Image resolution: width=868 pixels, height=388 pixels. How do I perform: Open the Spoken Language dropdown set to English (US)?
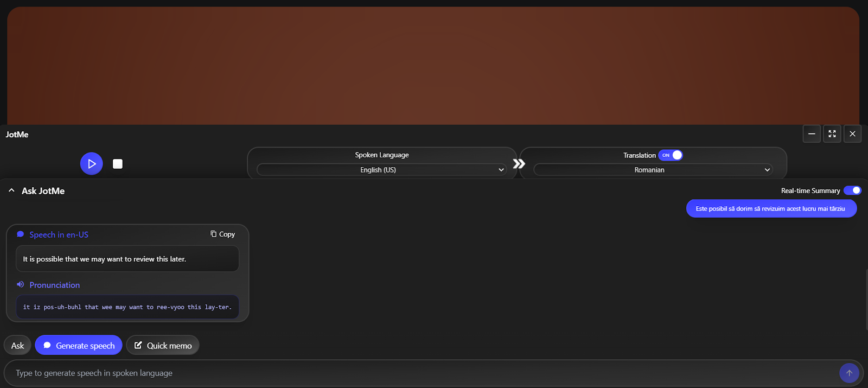coord(381,170)
